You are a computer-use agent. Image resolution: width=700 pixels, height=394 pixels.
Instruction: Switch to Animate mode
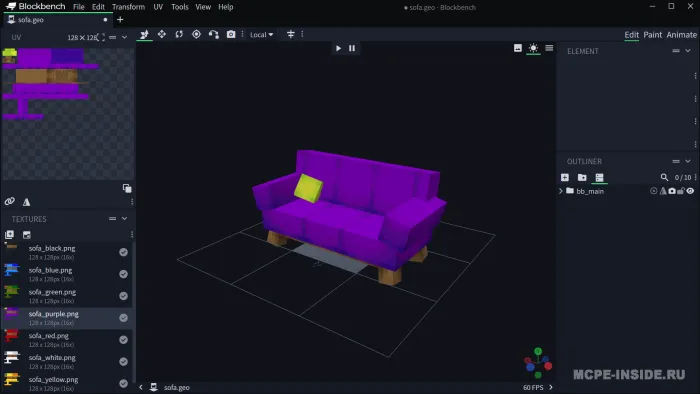(x=681, y=35)
